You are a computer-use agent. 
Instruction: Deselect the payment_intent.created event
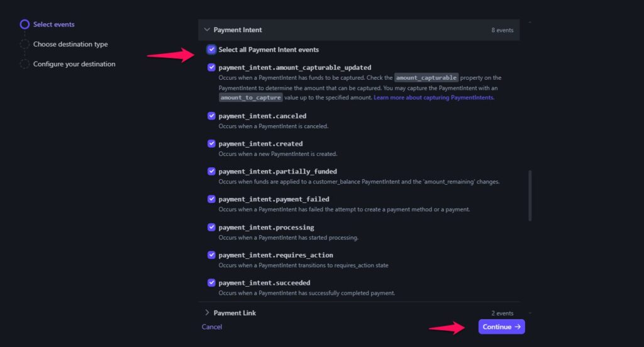tap(211, 143)
